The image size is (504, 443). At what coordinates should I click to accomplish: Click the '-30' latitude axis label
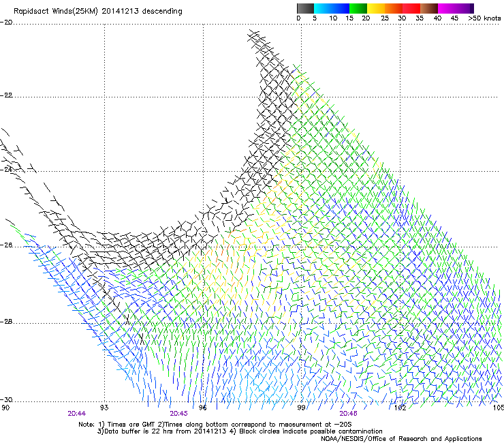click(6, 399)
